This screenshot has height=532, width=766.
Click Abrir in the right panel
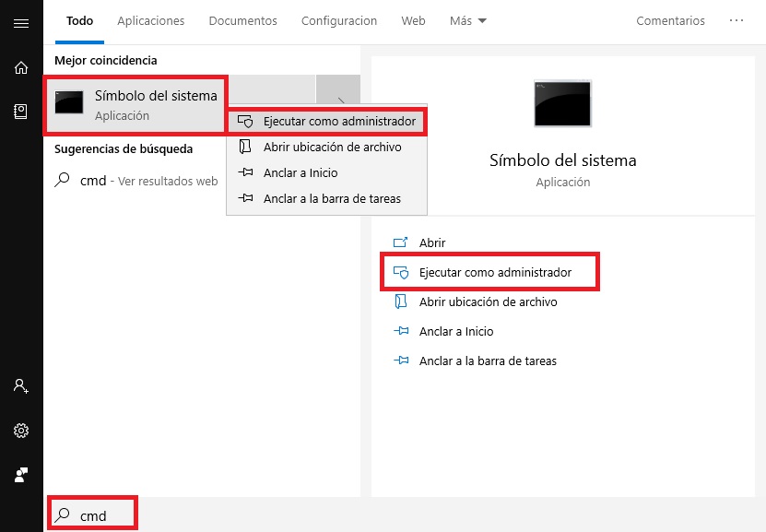[432, 242]
